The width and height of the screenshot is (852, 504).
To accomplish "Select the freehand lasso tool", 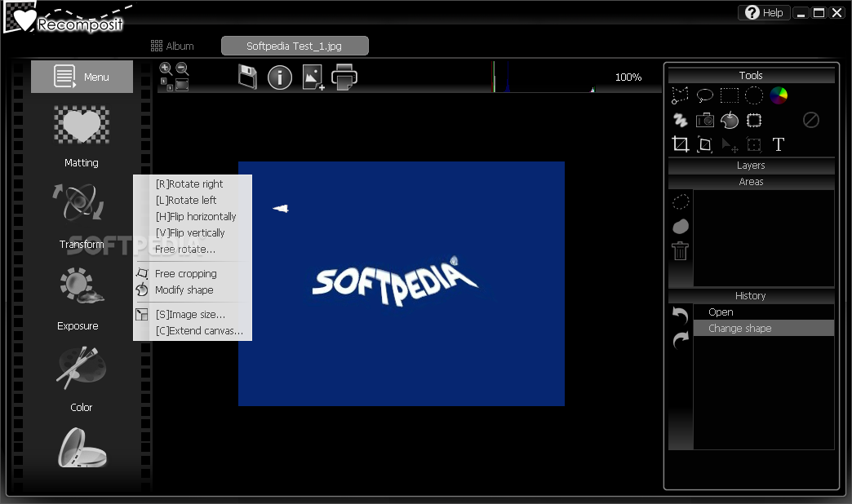I will click(x=705, y=95).
